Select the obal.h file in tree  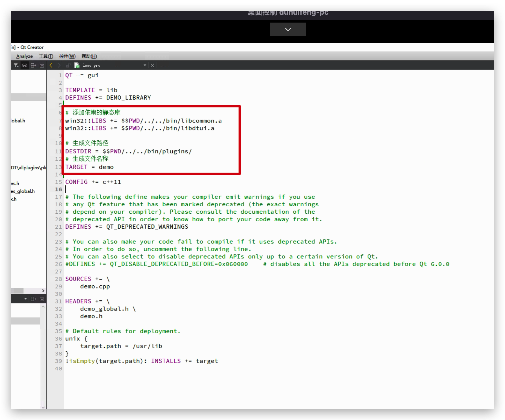pos(18,121)
